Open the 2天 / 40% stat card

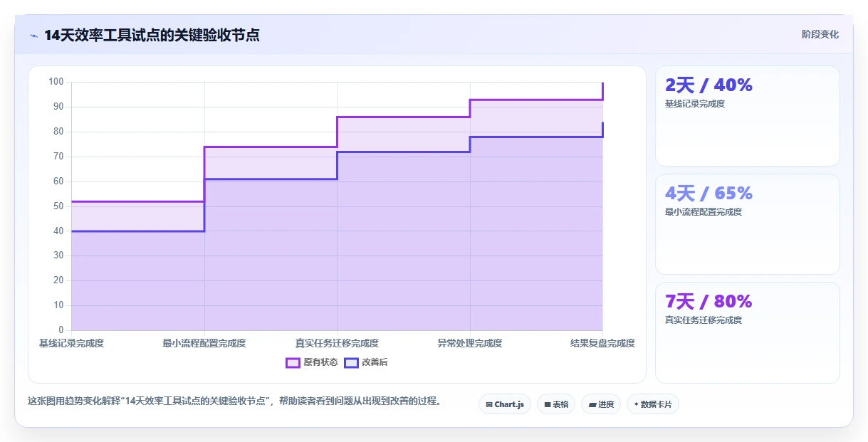pos(747,116)
